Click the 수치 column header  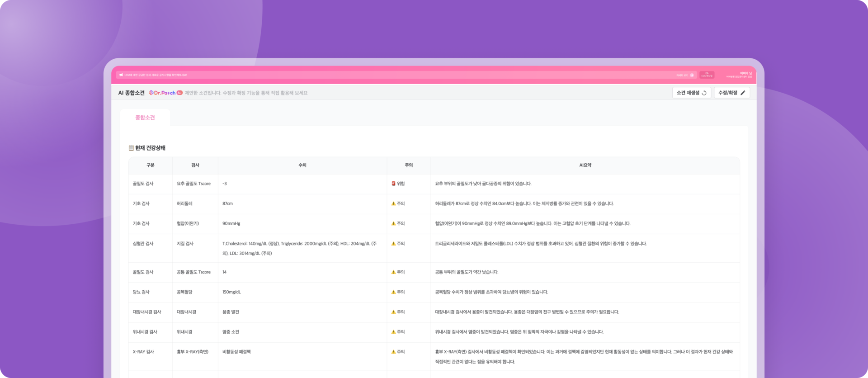pyautogui.click(x=302, y=165)
